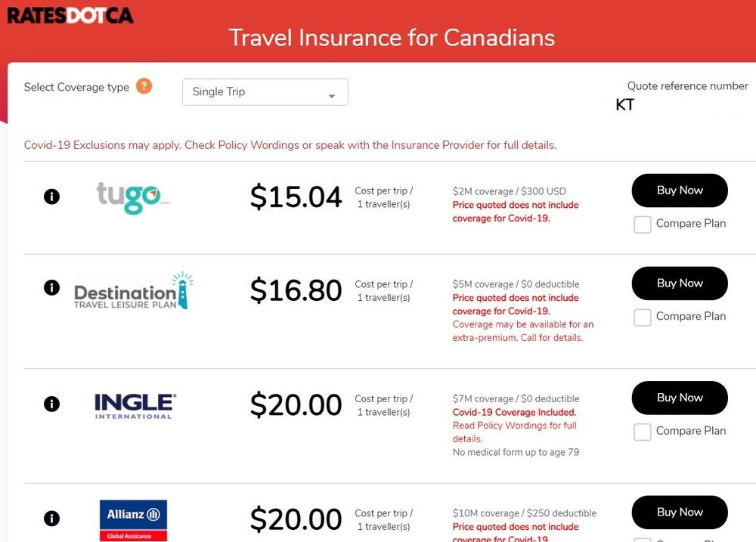Screen dimensions: 756x542
Task: Click the RatesDotCa logo
Action: (70, 15)
